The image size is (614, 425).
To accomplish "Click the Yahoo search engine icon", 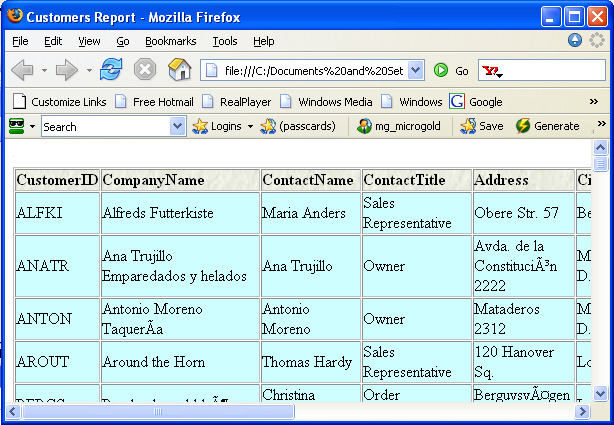I will [x=490, y=71].
